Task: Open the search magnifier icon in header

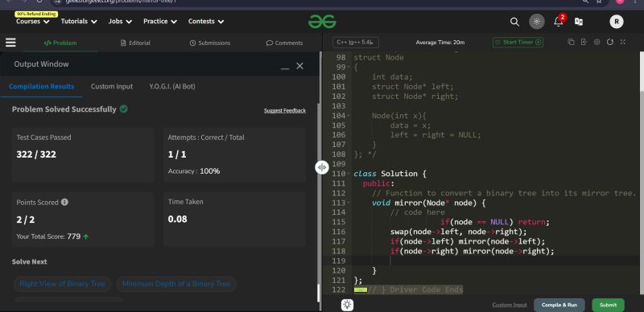Action: click(514, 22)
